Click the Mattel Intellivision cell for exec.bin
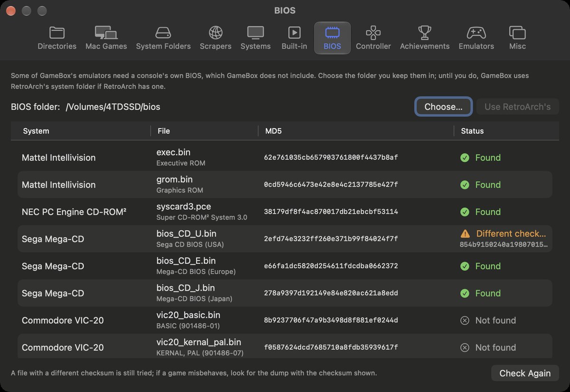570x392 pixels. tap(59, 158)
